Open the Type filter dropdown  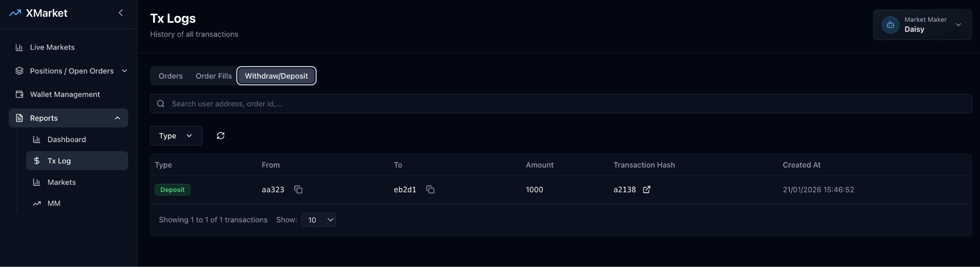tap(176, 136)
